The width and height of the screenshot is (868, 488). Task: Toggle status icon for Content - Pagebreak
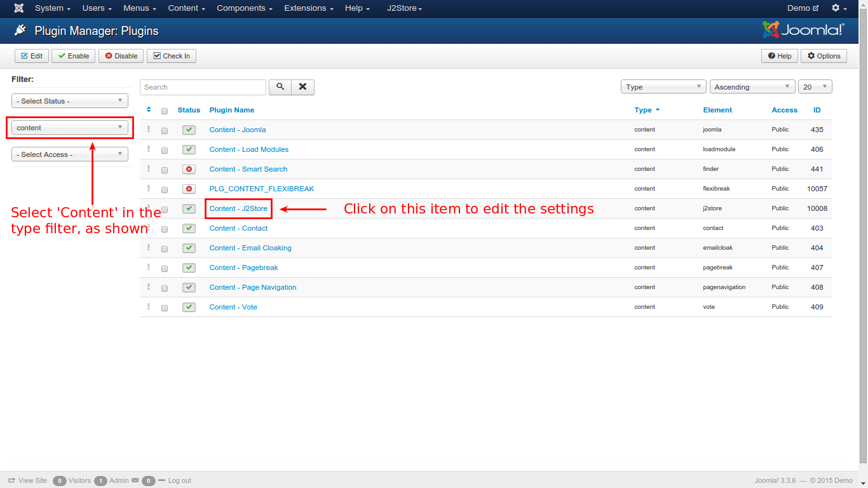[x=189, y=268]
